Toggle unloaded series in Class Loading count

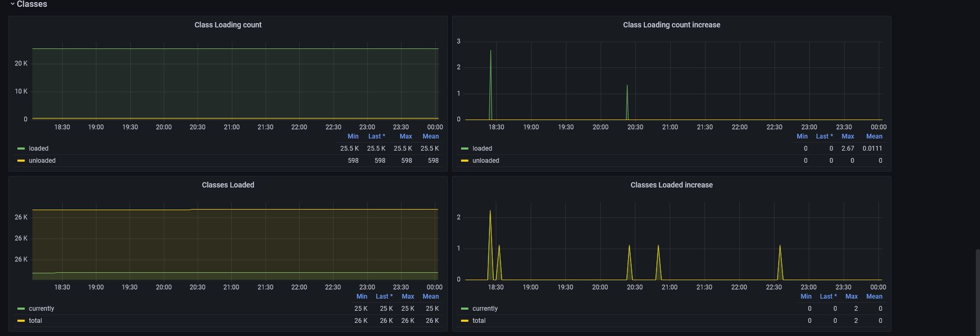point(42,161)
